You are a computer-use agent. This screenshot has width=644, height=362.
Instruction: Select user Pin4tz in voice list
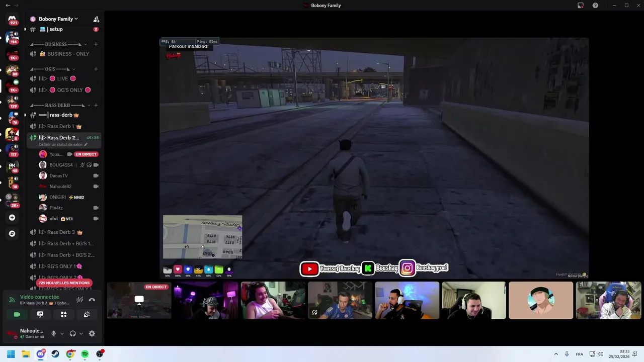point(68,208)
